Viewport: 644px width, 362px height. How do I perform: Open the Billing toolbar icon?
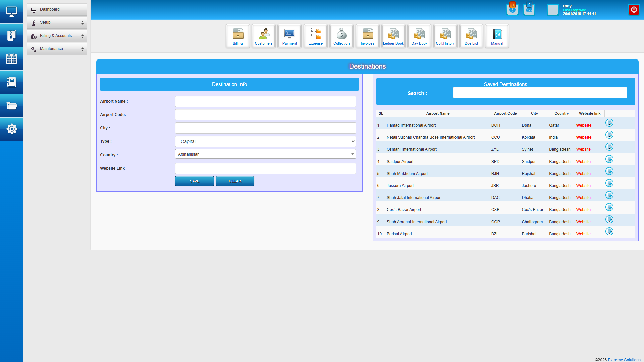(237, 36)
